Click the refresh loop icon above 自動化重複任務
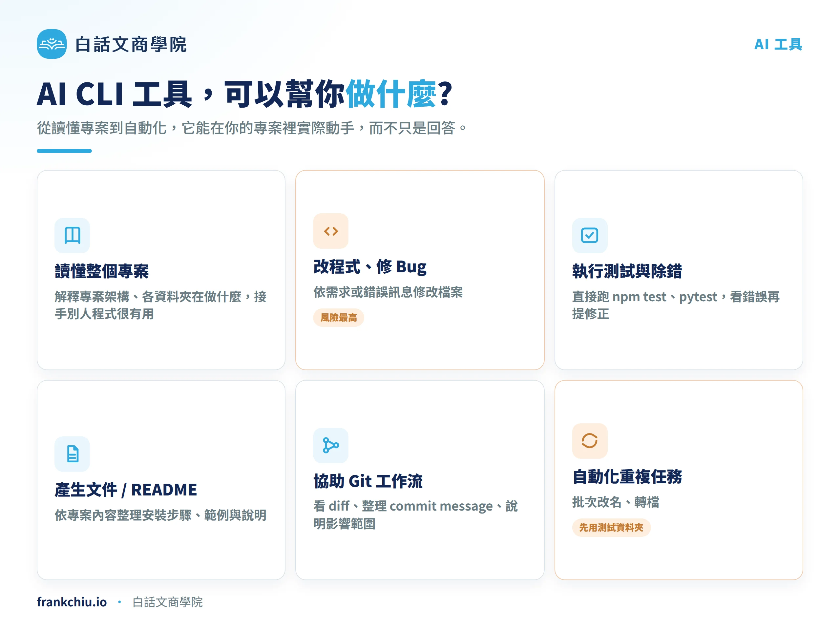This screenshot has height=630, width=840. click(590, 441)
